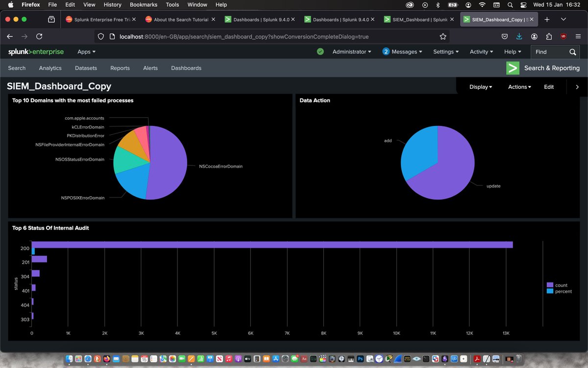Open the Apps dropdown menu
Screen dimensions: 588x368
(x=87, y=52)
